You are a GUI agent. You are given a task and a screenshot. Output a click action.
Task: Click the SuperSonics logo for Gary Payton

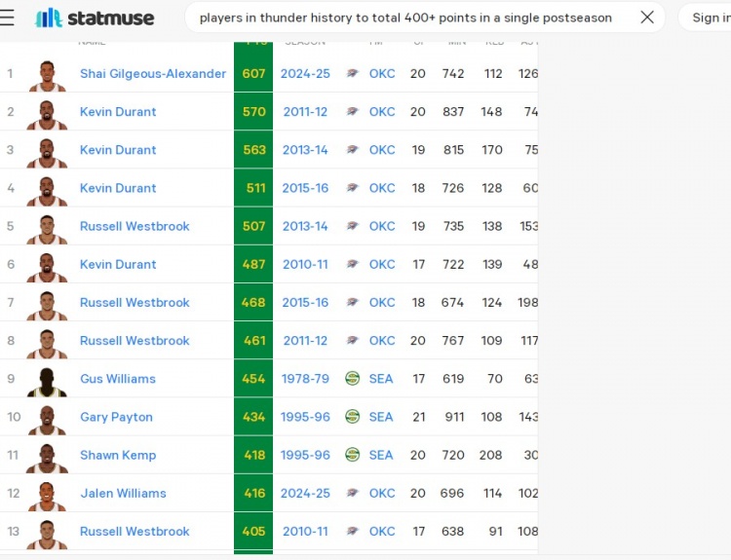(353, 417)
